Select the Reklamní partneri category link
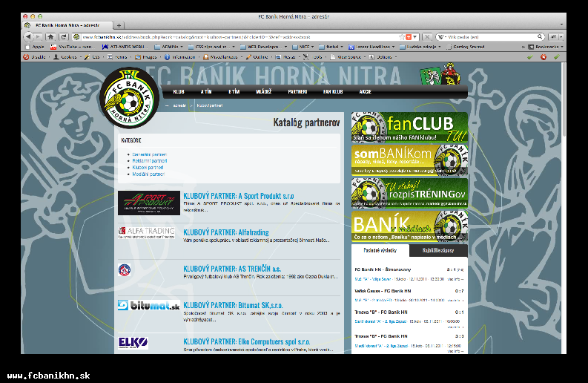Image resolution: width=588 pixels, height=383 pixels. click(x=150, y=161)
